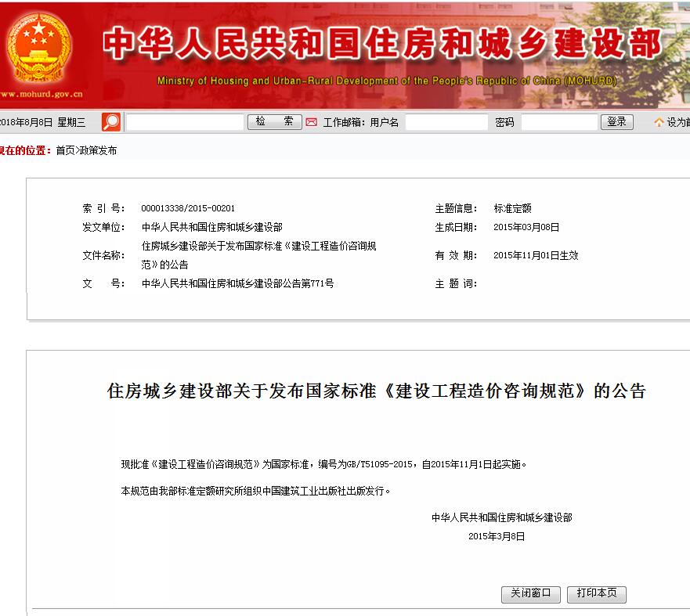Click the 标准定额 subject value
The image size is (690, 616).
[513, 208]
